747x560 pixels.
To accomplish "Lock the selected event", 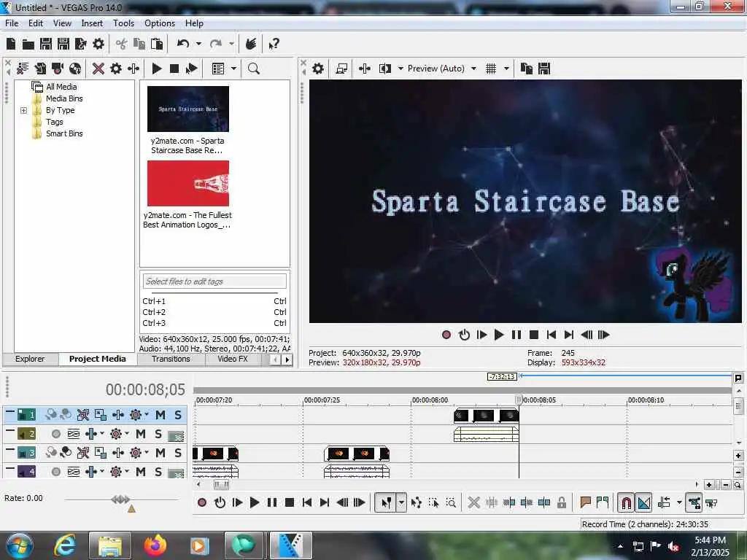I will coord(562,502).
